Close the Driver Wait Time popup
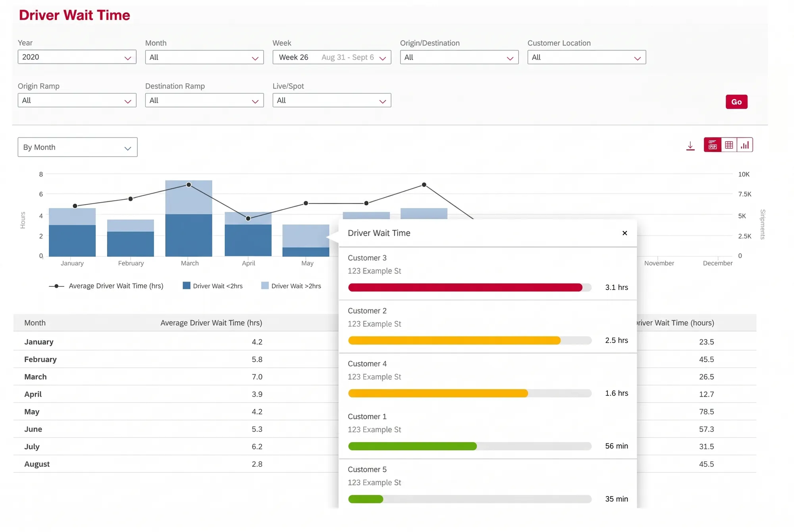This screenshot has height=532, width=794. (x=624, y=233)
